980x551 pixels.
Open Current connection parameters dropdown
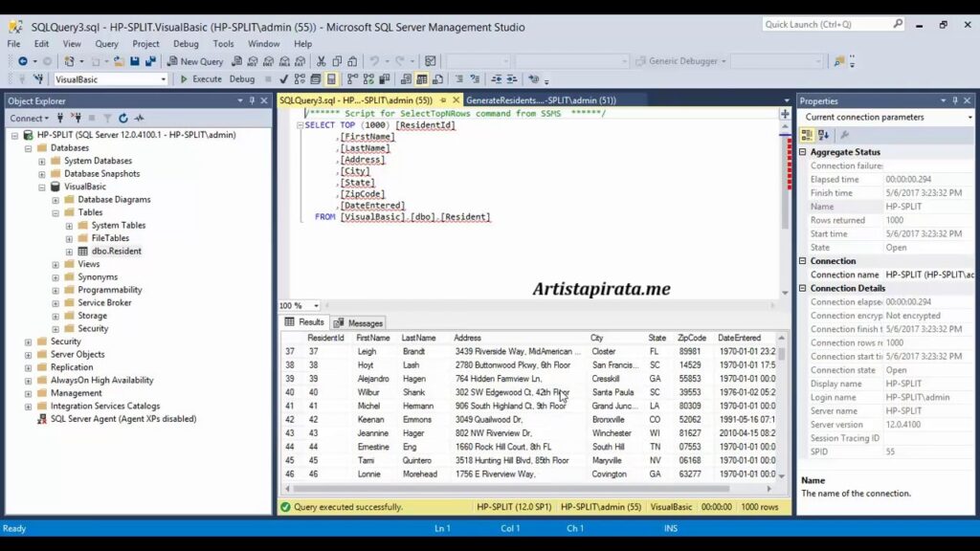(969, 117)
